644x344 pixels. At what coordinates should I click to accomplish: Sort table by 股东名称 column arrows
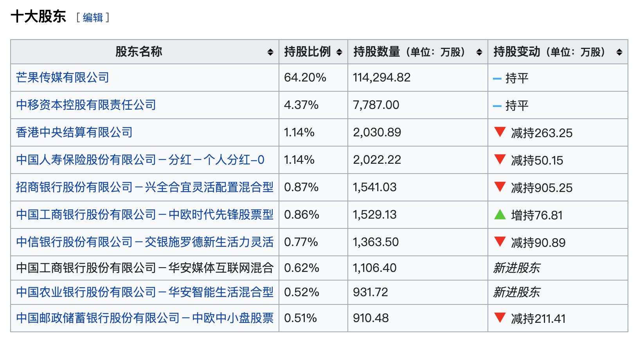click(270, 52)
